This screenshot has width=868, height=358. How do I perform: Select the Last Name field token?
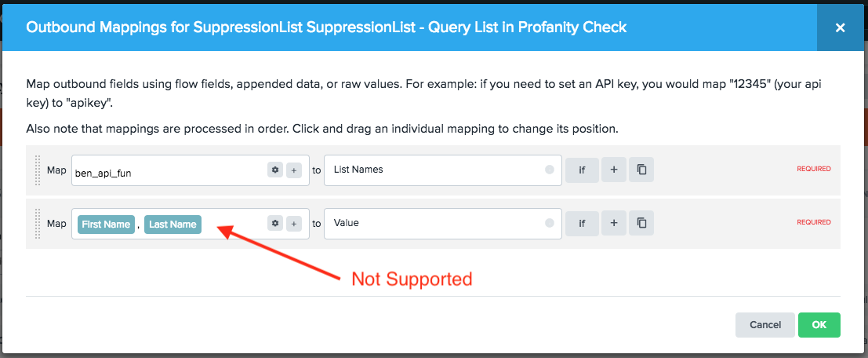coord(173,225)
